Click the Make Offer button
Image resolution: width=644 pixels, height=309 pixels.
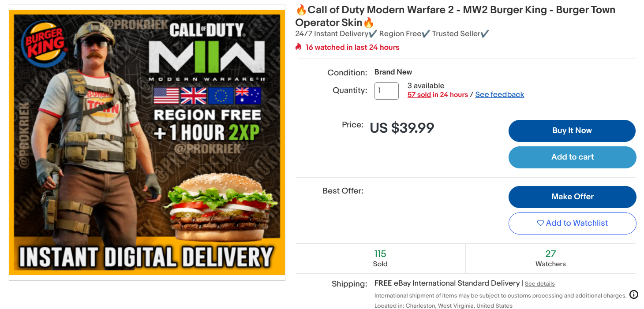pyautogui.click(x=572, y=197)
